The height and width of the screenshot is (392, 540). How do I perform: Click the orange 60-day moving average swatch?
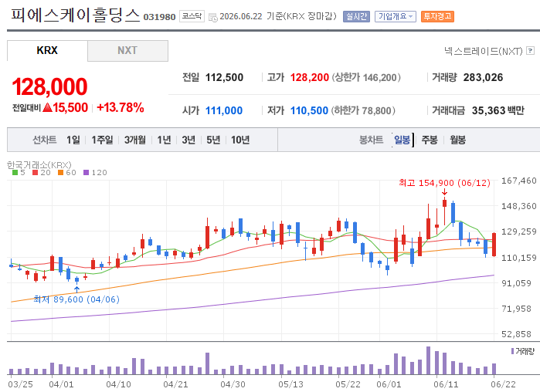[x=60, y=173]
